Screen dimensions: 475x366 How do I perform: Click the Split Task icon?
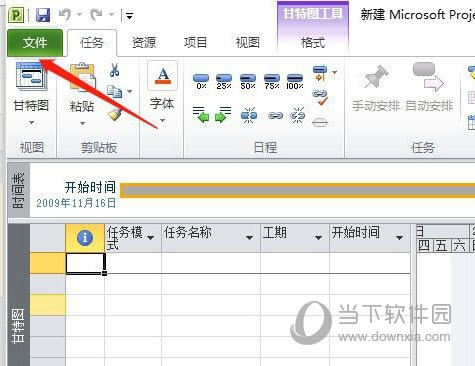[249, 115]
